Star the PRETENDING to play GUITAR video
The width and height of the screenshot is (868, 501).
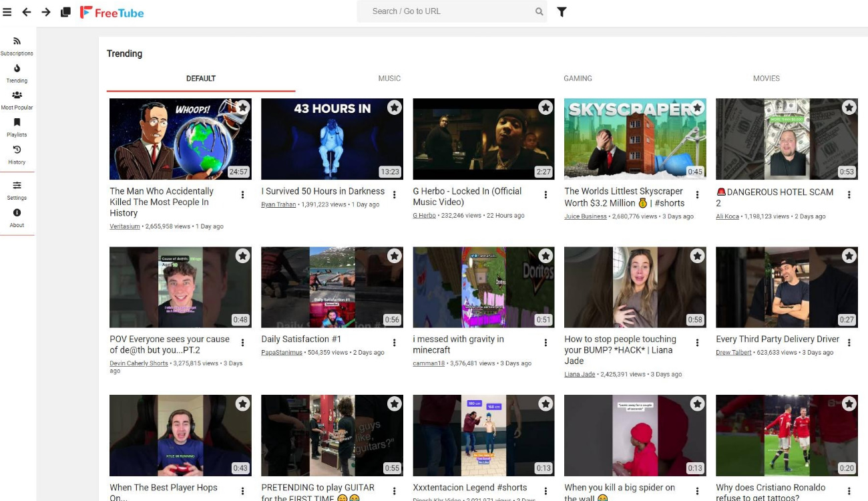[395, 403]
